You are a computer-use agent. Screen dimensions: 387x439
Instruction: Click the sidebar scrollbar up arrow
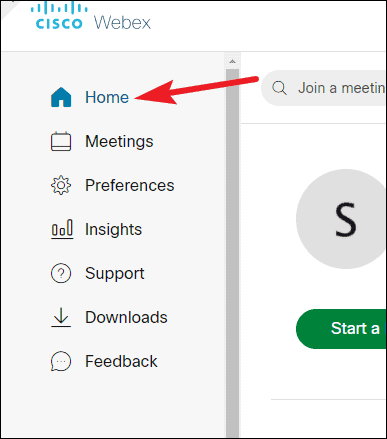[x=232, y=62]
